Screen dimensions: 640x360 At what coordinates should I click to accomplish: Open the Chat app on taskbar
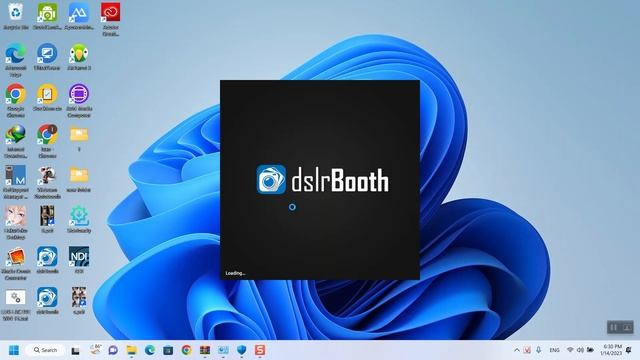(x=113, y=350)
